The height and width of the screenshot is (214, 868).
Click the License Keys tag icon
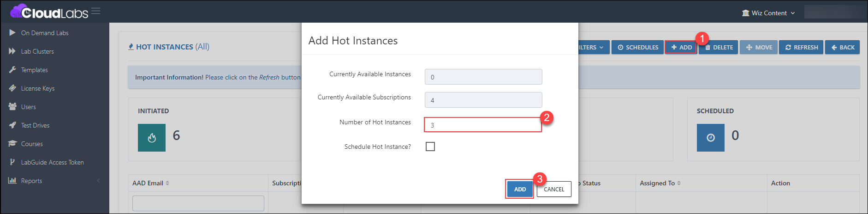(12, 88)
